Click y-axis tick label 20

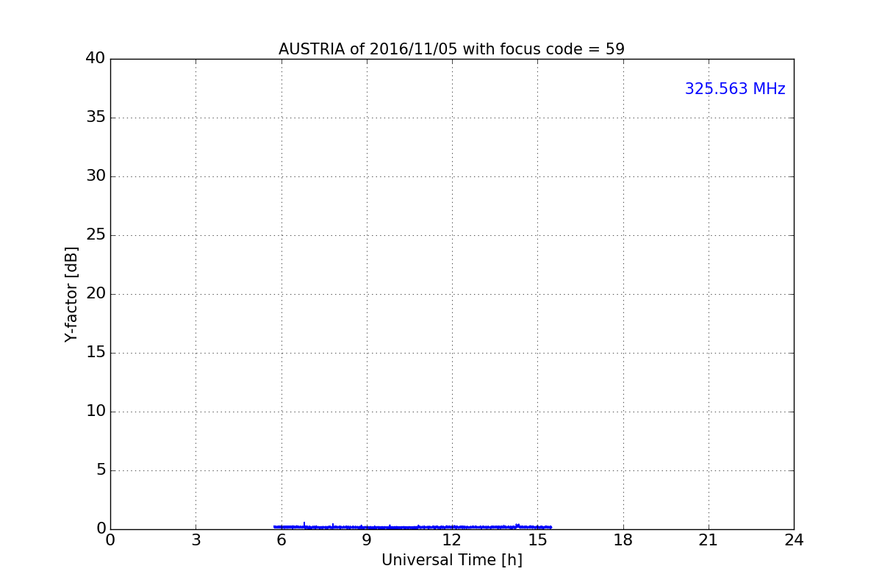tap(96, 293)
